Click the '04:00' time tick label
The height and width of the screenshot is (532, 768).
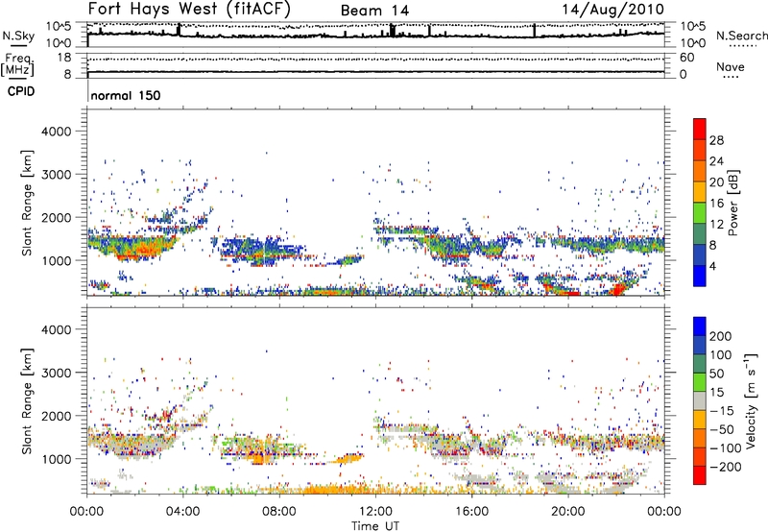pos(182,512)
